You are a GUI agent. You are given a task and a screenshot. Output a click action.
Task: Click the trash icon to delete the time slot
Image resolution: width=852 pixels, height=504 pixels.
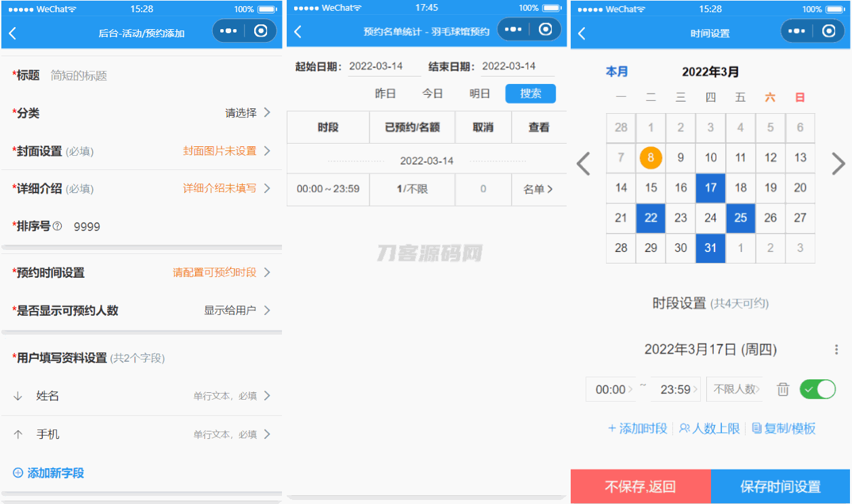pyautogui.click(x=783, y=390)
